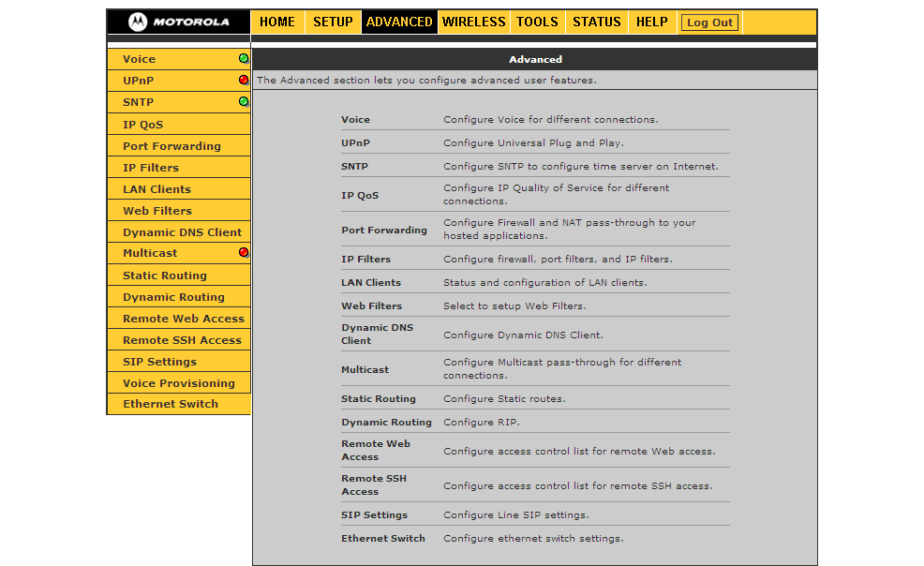Click Multicast in the Advanced table
Viewport: 924px width, 566px height.
365,370
